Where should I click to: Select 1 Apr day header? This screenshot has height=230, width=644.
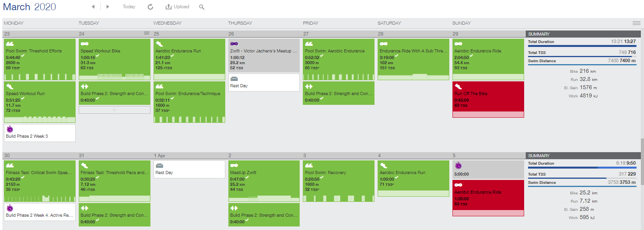(159, 156)
